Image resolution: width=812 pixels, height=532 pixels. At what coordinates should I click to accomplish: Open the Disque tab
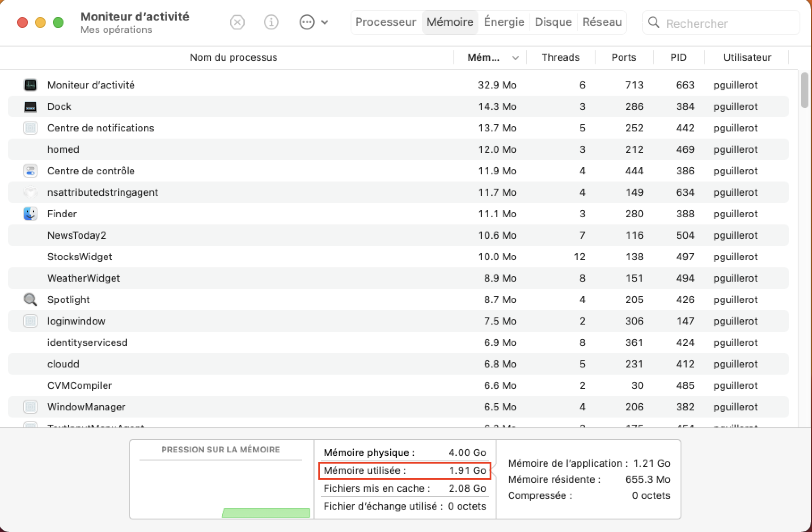point(553,22)
